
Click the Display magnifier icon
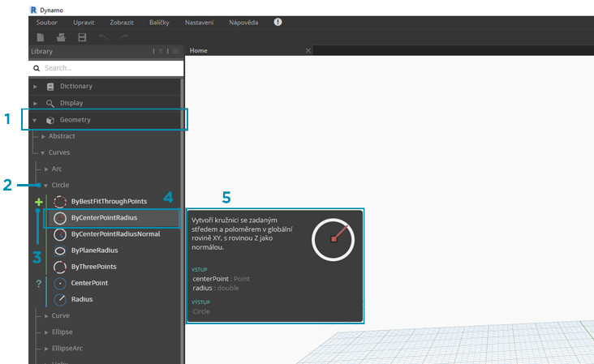(x=50, y=103)
